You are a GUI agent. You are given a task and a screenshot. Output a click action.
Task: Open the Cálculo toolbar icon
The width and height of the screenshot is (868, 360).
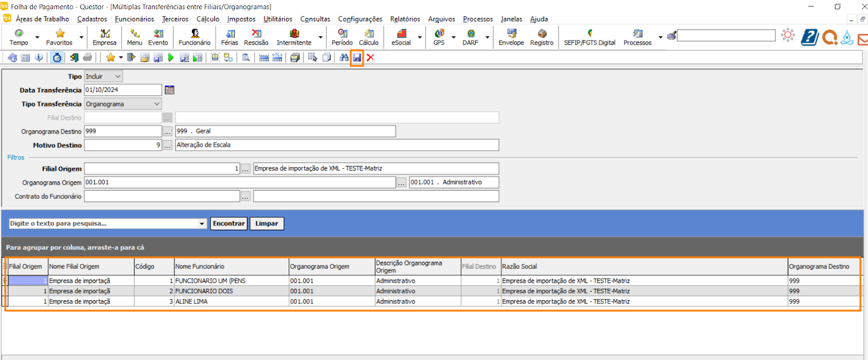(x=368, y=37)
